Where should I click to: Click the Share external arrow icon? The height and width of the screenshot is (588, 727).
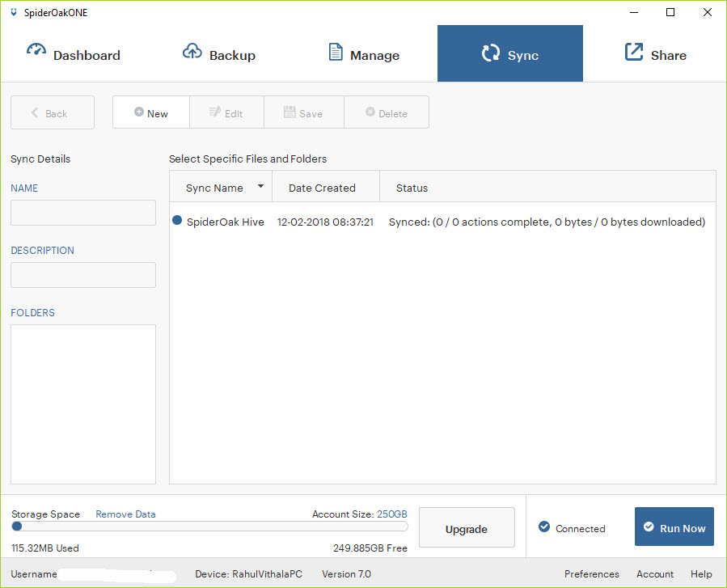634,52
